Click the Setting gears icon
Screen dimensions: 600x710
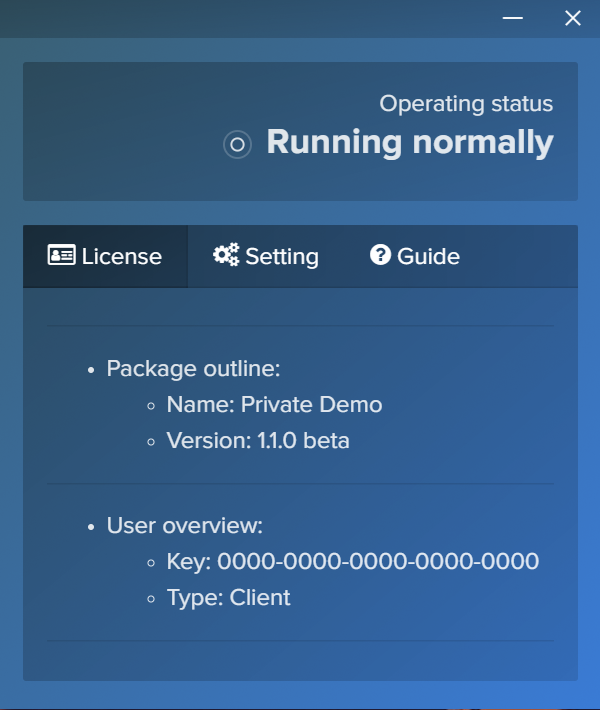point(226,256)
